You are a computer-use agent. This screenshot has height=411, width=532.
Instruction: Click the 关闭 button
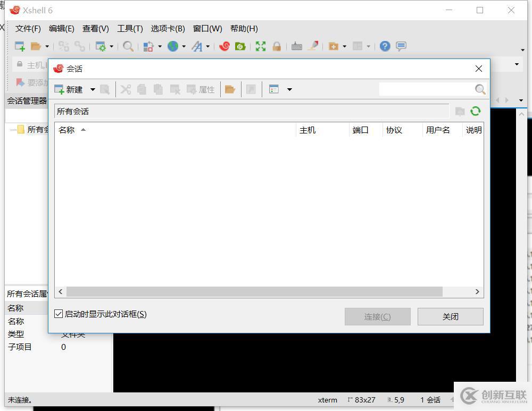click(x=450, y=316)
